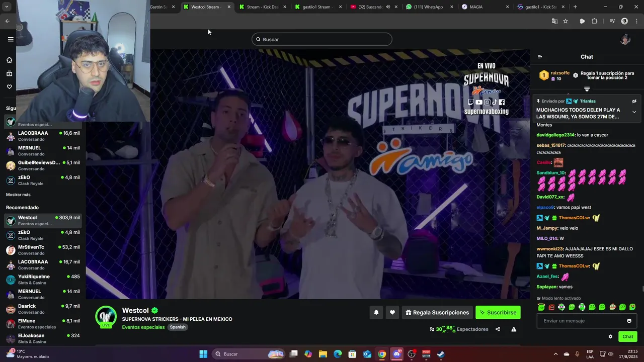Viewport: 644px width, 362px height.
Task: Click Mostrar más in followed list
Action: pyautogui.click(x=18, y=195)
